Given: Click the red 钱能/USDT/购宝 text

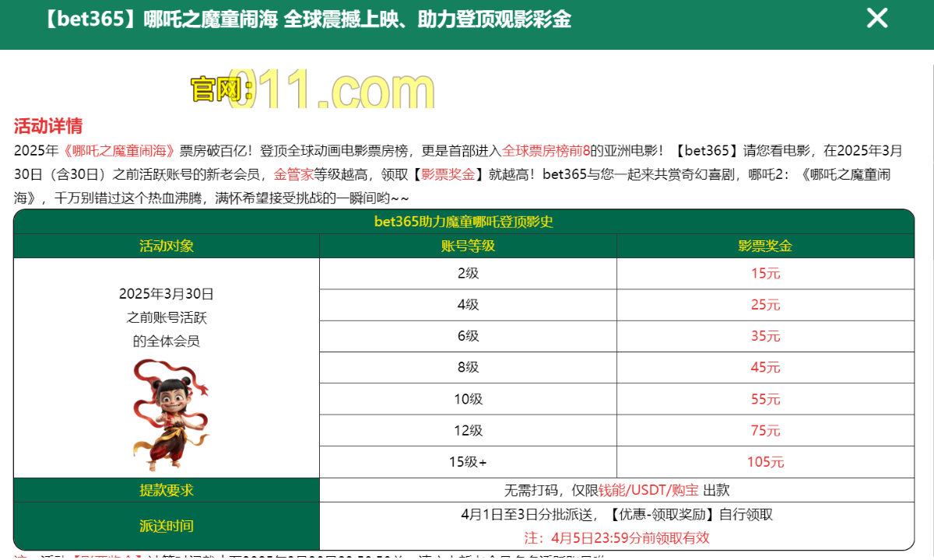Looking at the screenshot, I should (649, 490).
